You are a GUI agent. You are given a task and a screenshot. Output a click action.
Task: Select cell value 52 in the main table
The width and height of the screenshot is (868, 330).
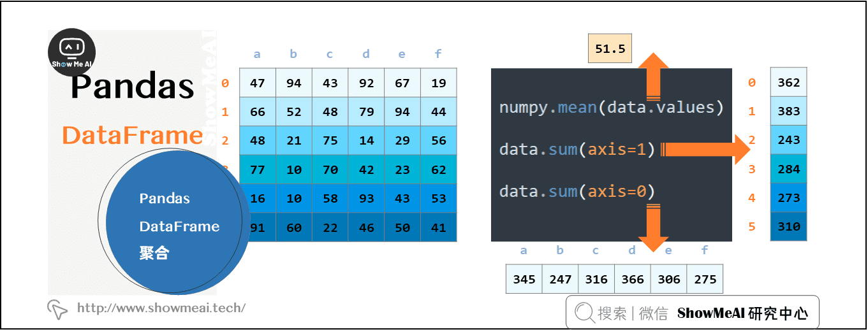[x=294, y=111]
